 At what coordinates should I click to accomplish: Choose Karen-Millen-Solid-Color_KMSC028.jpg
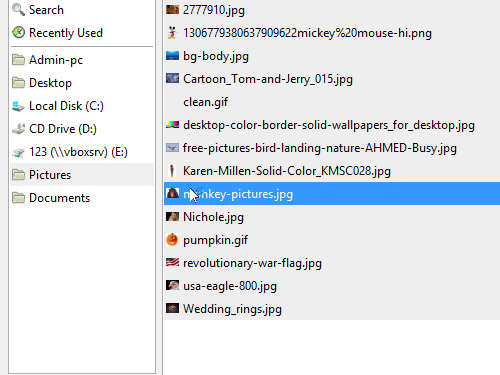pos(332,171)
